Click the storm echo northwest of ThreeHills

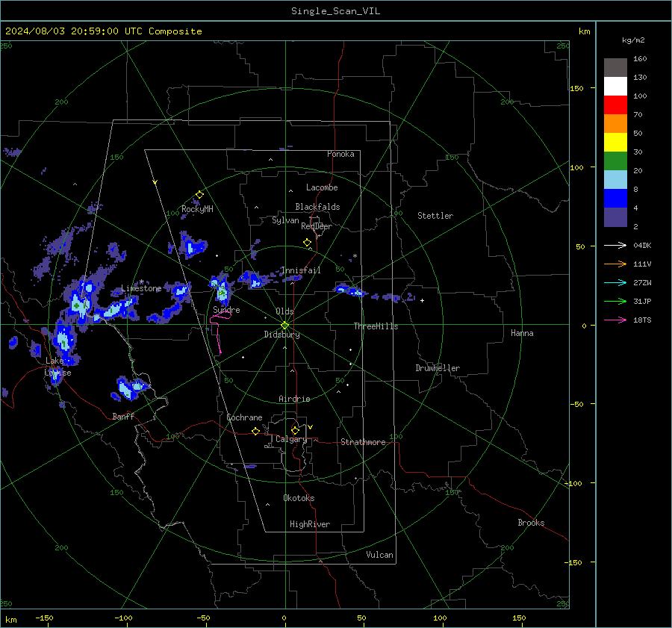tap(351, 290)
